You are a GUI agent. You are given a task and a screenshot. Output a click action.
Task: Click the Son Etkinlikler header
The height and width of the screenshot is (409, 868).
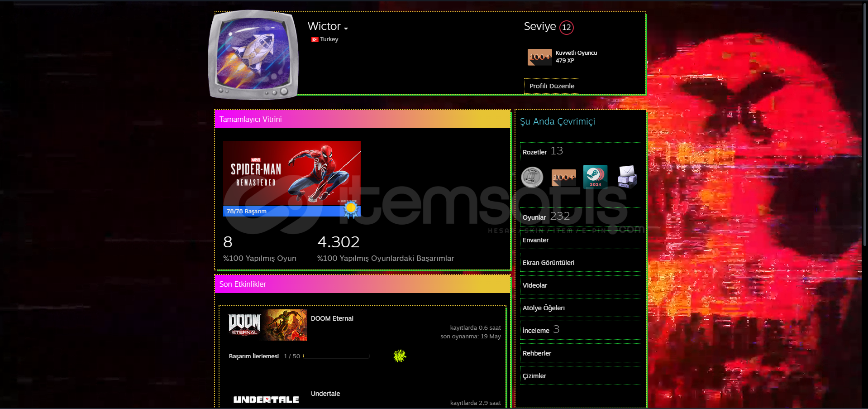(362, 284)
